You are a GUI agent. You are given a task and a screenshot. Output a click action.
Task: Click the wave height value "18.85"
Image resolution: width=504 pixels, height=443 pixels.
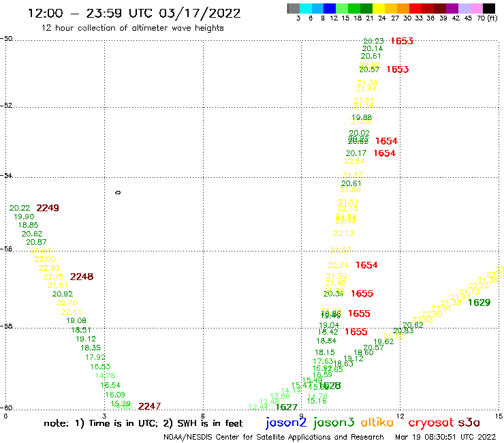[29, 225]
